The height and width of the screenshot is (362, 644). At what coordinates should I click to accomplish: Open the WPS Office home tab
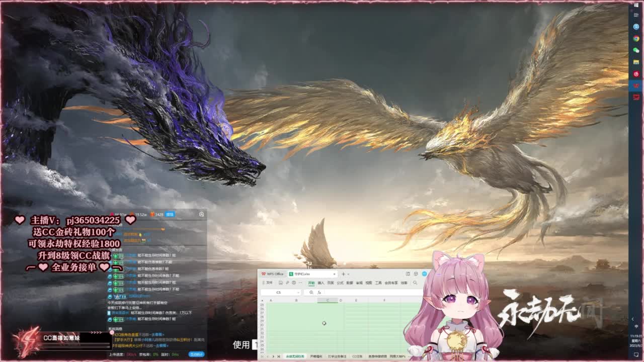point(272,274)
